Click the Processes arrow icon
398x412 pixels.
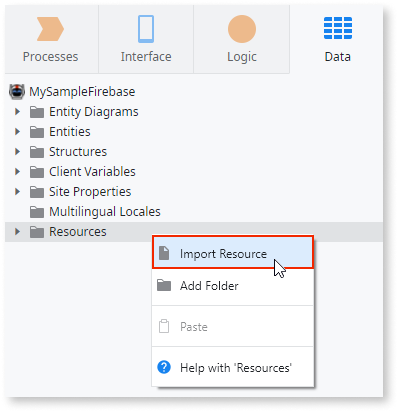(50, 29)
